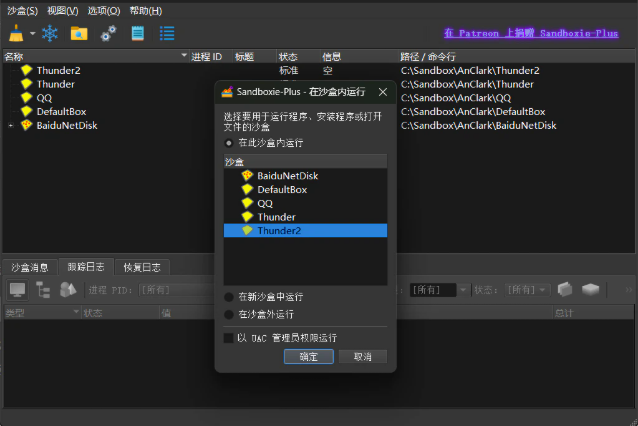Click the 总计 column header

[x=593, y=313]
